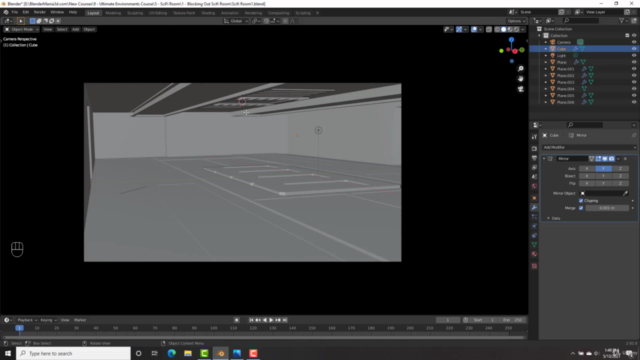This screenshot has height=360, width=640.
Task: Hide the Cube object in outliner
Action: click(634, 49)
